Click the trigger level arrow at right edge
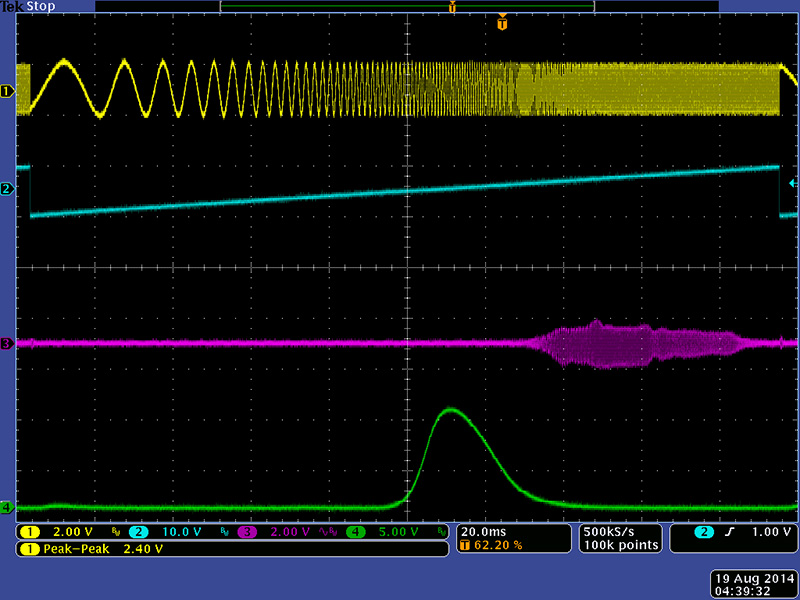Screen dimensions: 800x600 [x=793, y=184]
